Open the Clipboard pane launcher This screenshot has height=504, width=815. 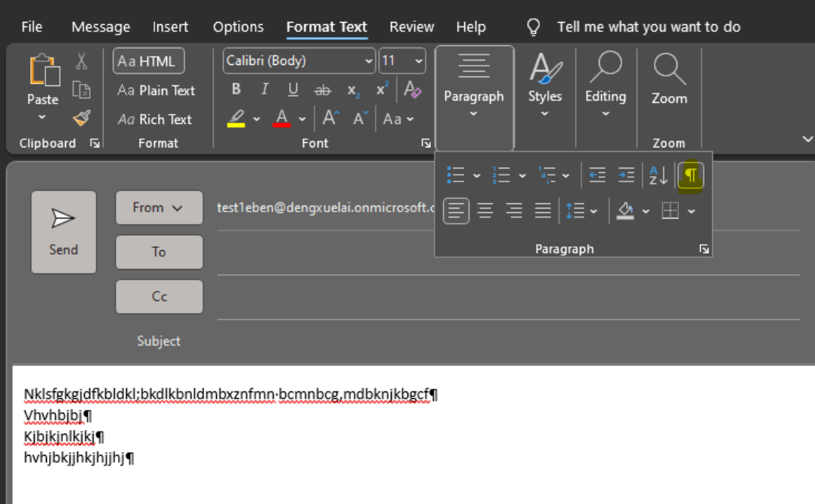[95, 143]
